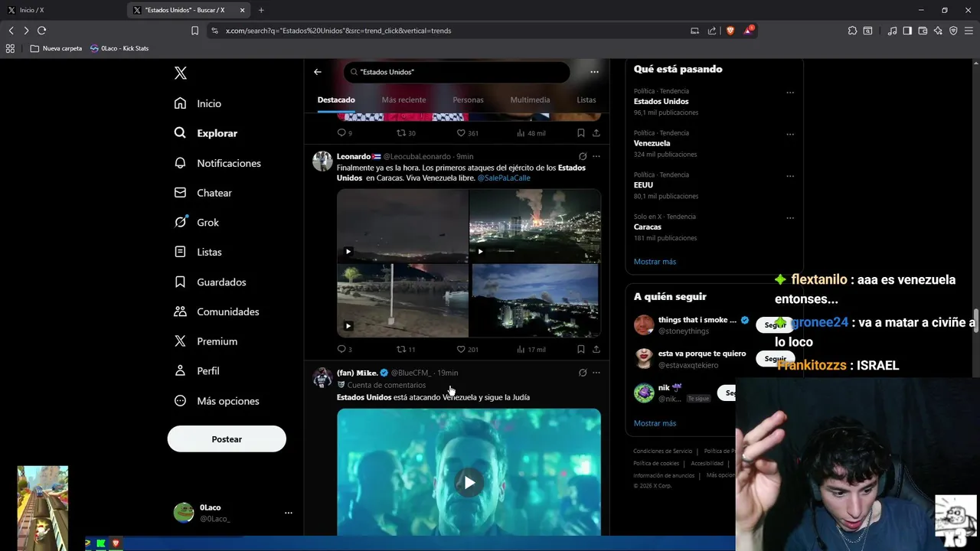Open Perfil in the sidebar
980x551 pixels.
tap(197, 370)
